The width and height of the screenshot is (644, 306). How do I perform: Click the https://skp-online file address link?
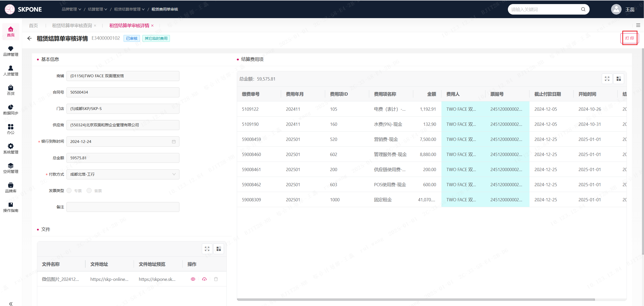tap(109, 279)
